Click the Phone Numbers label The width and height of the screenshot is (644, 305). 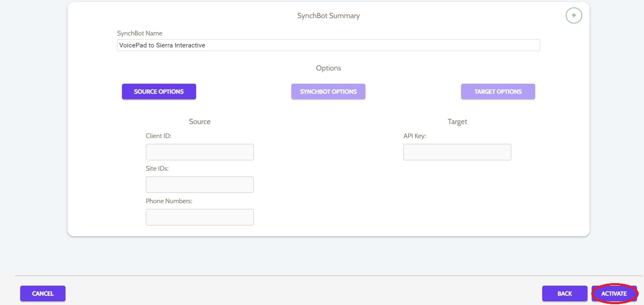[x=169, y=201]
